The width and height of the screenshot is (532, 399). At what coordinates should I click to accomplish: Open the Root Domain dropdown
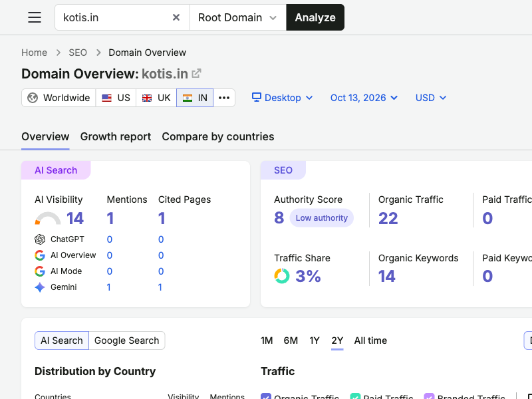tap(238, 17)
